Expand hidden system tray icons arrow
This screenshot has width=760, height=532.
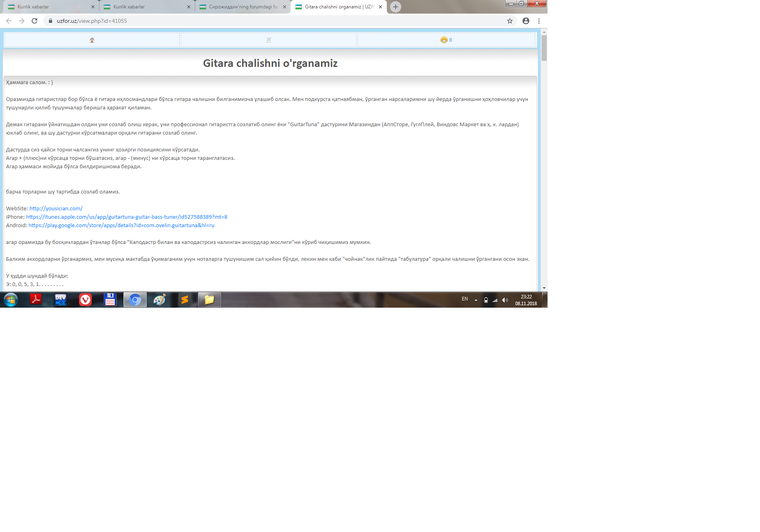click(476, 300)
